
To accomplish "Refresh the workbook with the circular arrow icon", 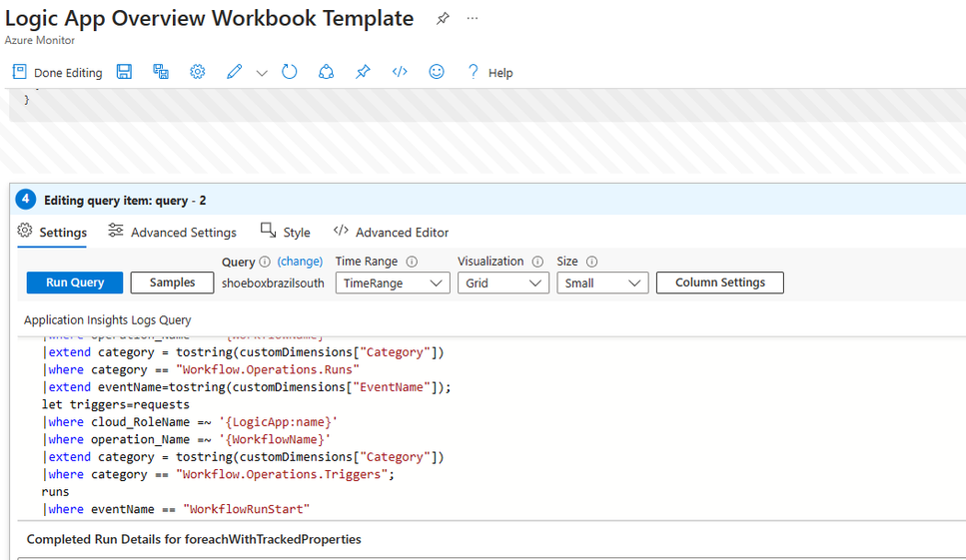I will click(x=289, y=72).
